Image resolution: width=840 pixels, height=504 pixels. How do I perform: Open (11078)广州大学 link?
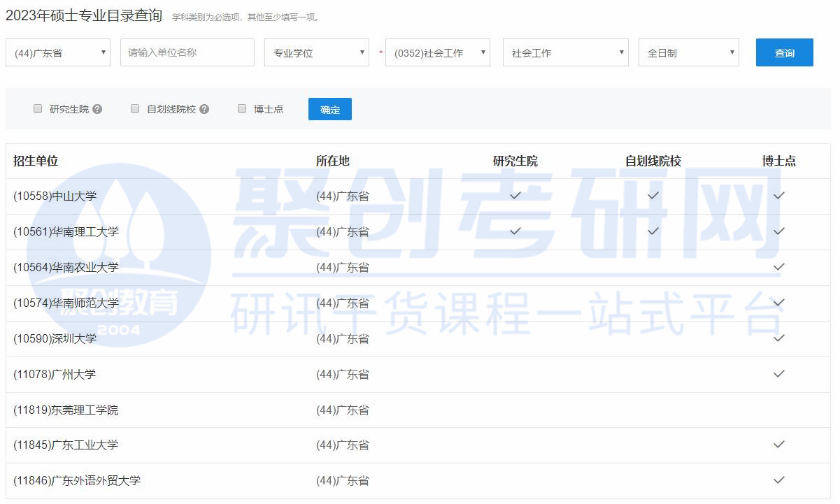pyautogui.click(x=55, y=374)
